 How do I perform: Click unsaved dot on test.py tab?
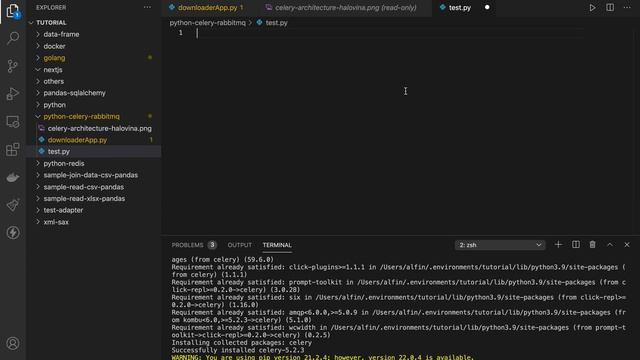tap(487, 7)
